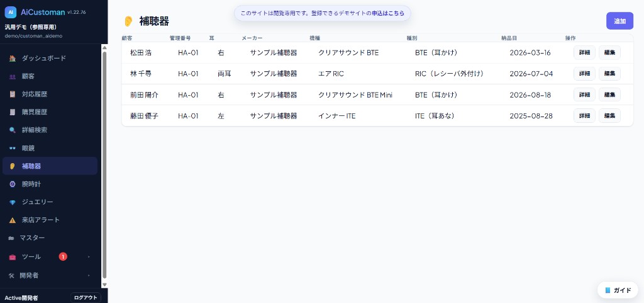Click 編集 for 前田 陽介

click(609, 94)
